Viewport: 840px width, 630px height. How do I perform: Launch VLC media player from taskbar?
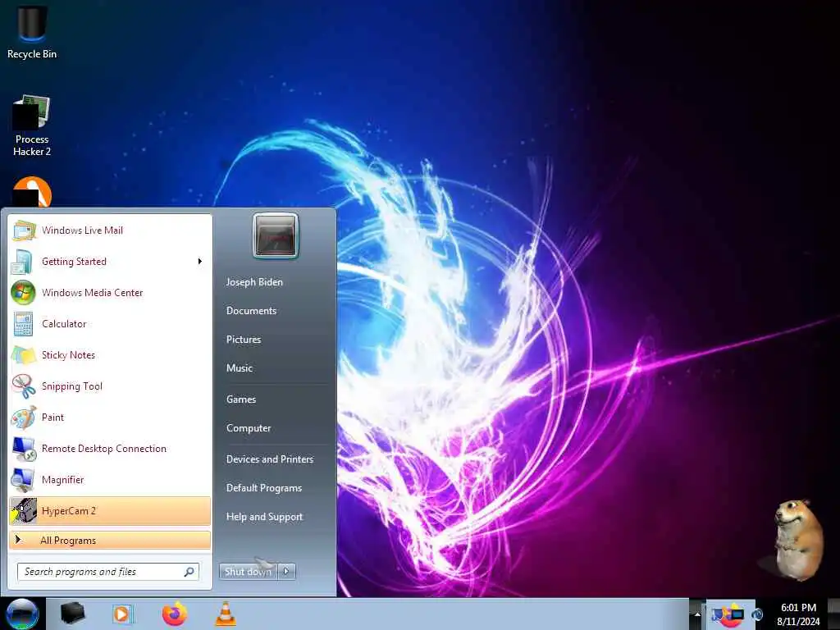coord(226,614)
